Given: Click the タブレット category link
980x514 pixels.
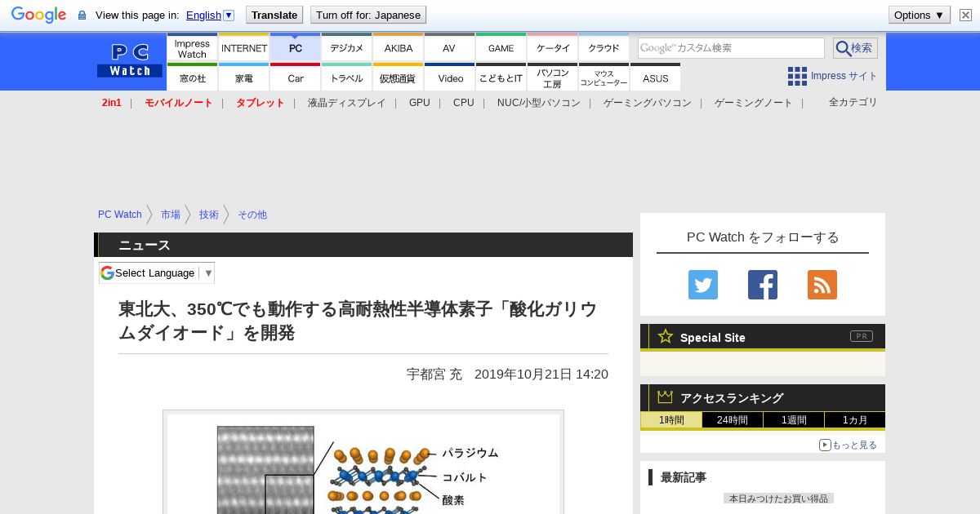Looking at the screenshot, I should [261, 103].
